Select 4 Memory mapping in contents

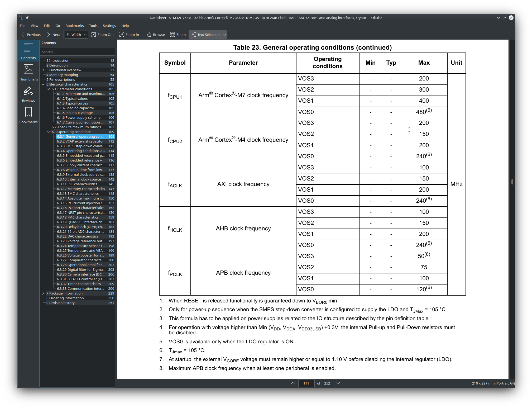click(x=80, y=75)
